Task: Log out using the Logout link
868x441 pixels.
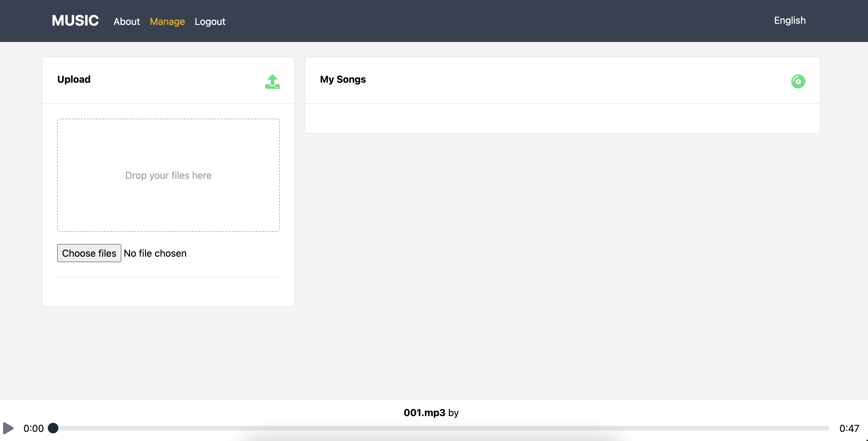Action: point(210,22)
